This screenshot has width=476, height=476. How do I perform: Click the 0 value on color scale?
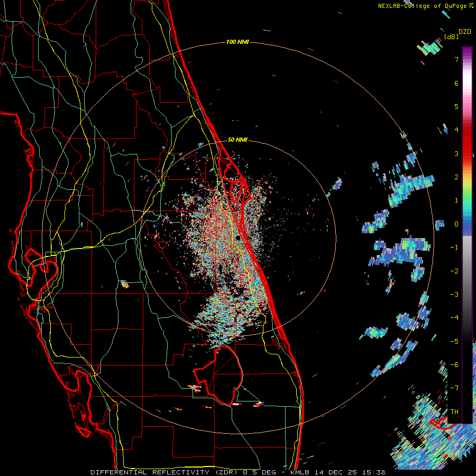(456, 224)
